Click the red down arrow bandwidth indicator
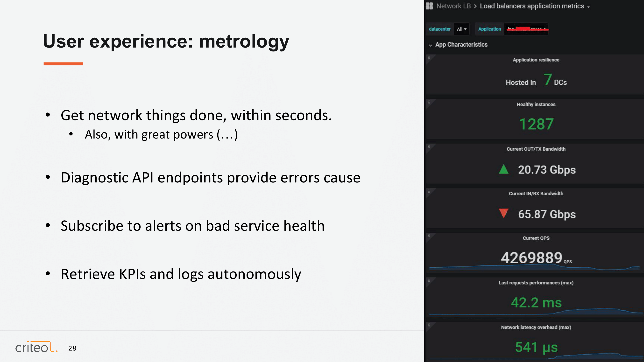This screenshot has height=362, width=644. point(503,213)
